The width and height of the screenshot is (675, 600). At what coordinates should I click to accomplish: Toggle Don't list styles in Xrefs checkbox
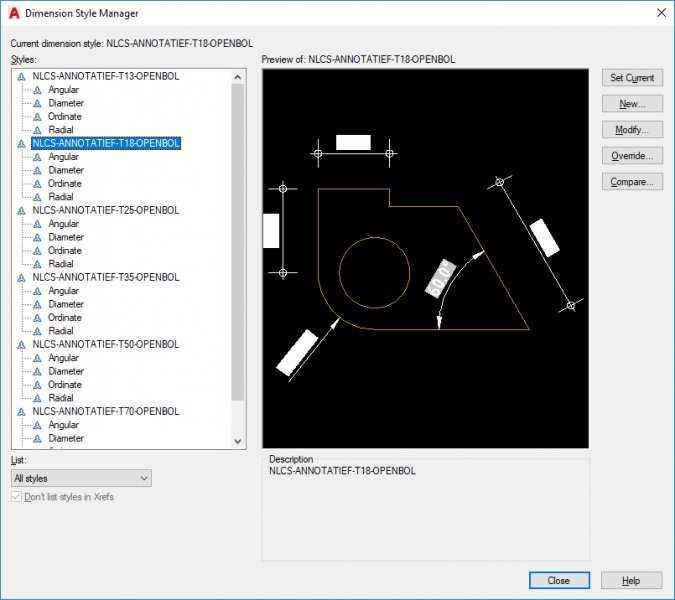[x=16, y=497]
